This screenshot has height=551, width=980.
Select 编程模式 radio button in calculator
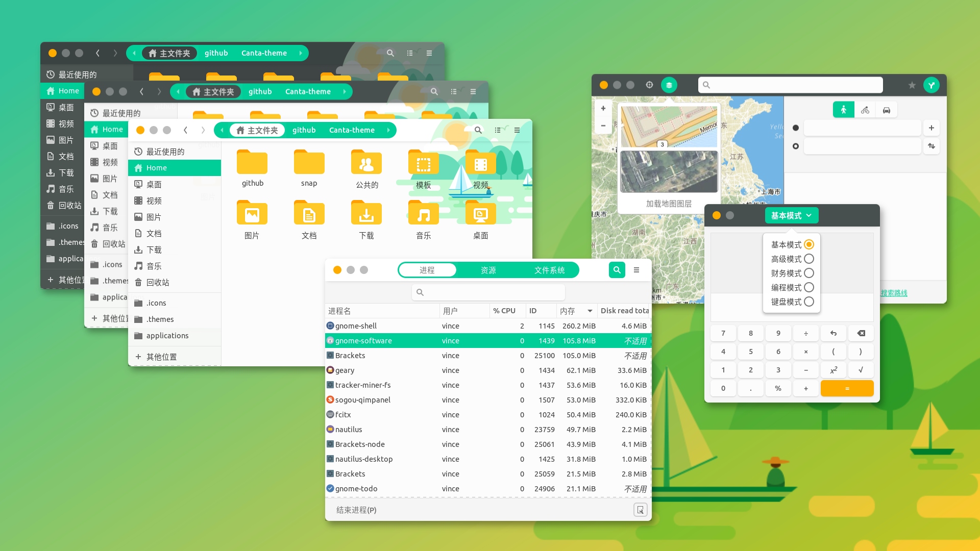pyautogui.click(x=809, y=288)
